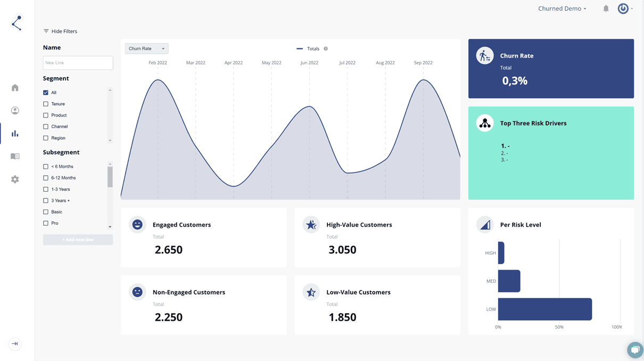Check the Channel segment checkbox
Image resolution: width=644 pixels, height=361 pixels.
[46, 127]
